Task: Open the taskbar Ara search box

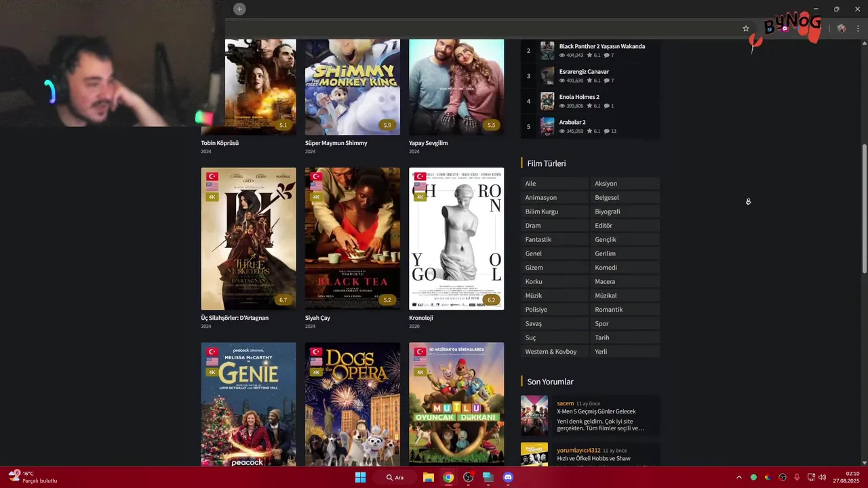Action: tap(395, 477)
